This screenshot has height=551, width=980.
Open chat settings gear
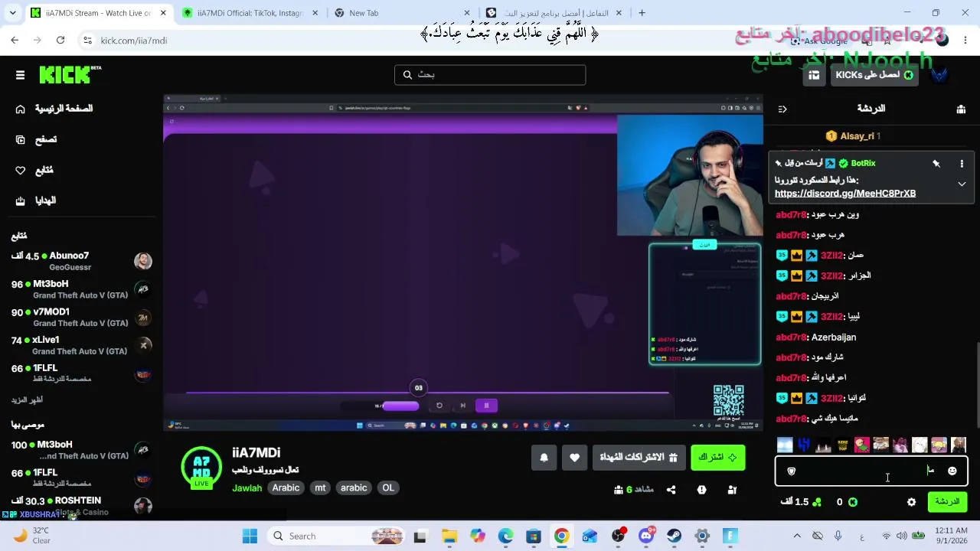coord(911,502)
